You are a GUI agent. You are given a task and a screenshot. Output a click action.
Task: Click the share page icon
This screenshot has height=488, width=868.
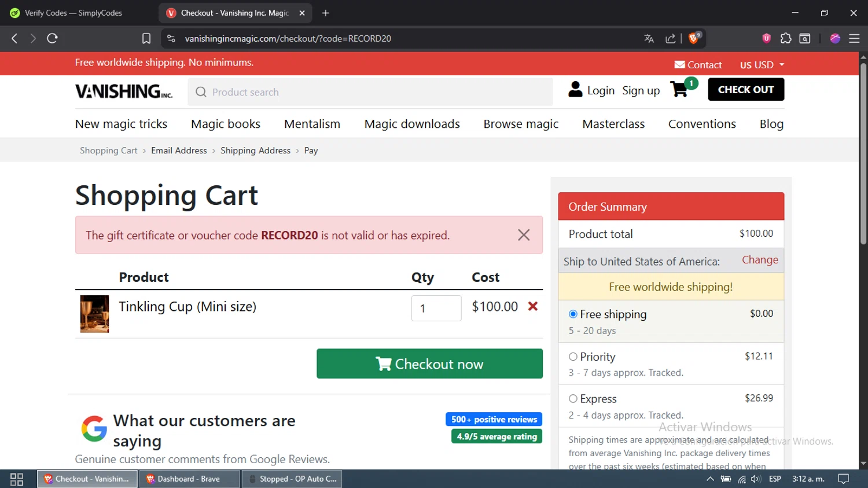click(671, 38)
